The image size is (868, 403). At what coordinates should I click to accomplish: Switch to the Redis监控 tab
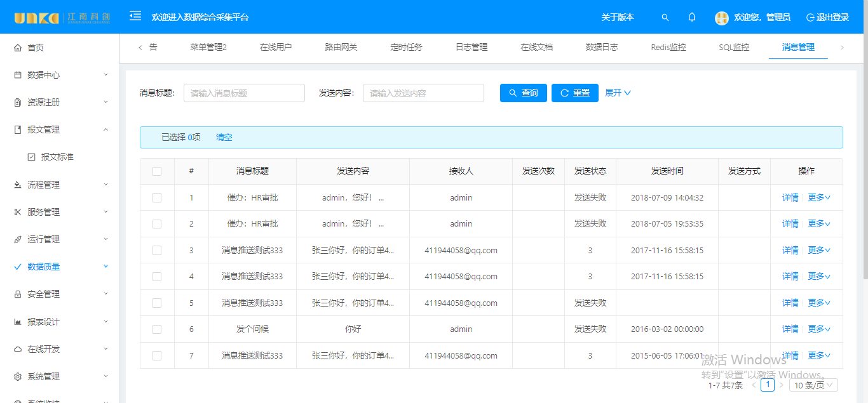[x=668, y=48]
